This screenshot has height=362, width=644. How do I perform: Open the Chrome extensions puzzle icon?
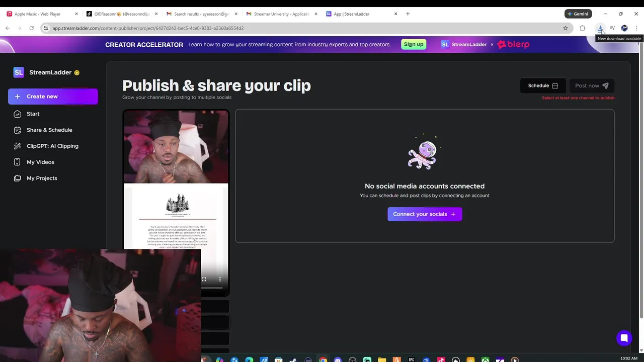583,28
